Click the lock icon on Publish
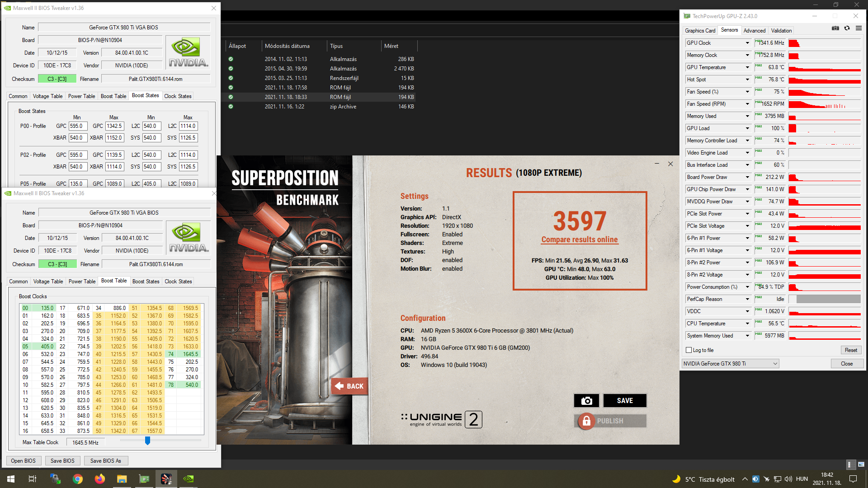 tap(586, 421)
